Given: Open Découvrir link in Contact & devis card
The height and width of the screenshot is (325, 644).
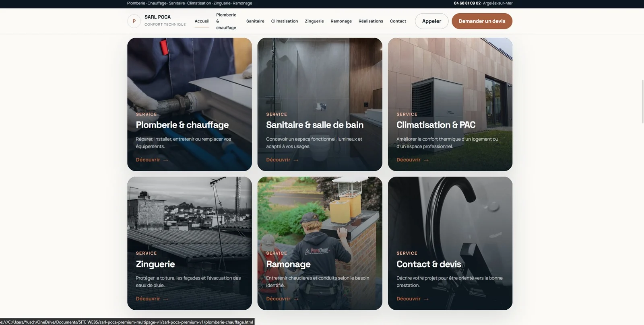Looking at the screenshot, I should pyautogui.click(x=413, y=299).
